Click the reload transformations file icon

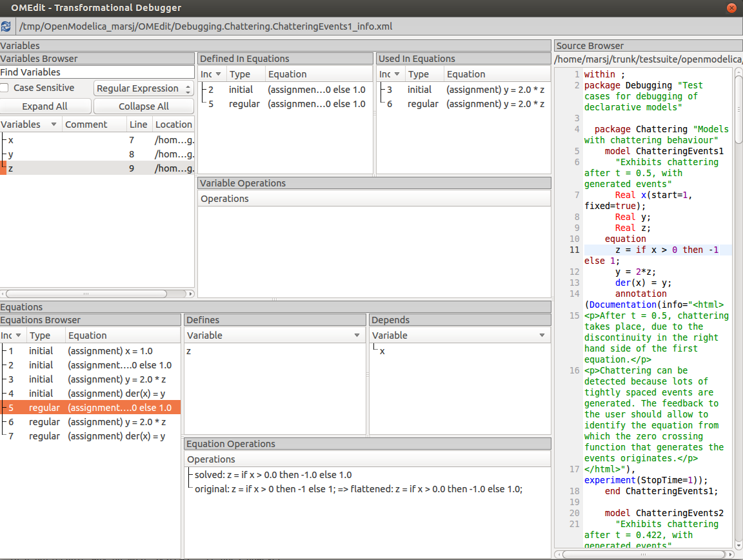6,26
